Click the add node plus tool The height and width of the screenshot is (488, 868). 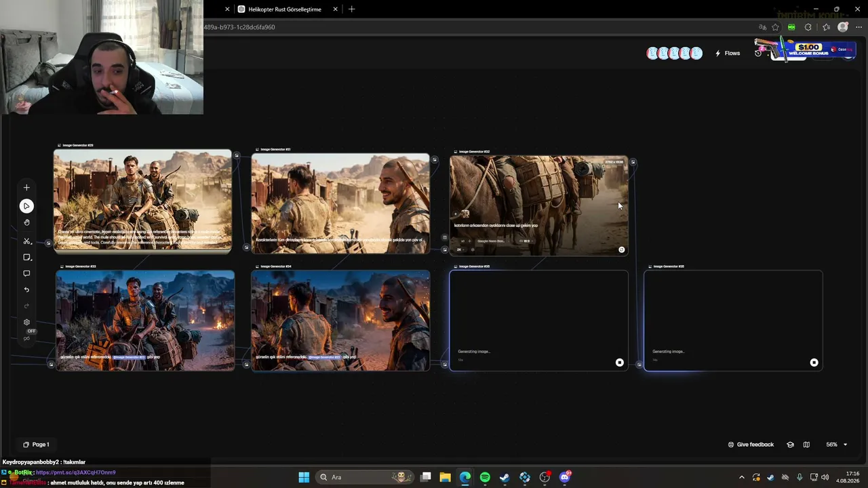pyautogui.click(x=26, y=188)
